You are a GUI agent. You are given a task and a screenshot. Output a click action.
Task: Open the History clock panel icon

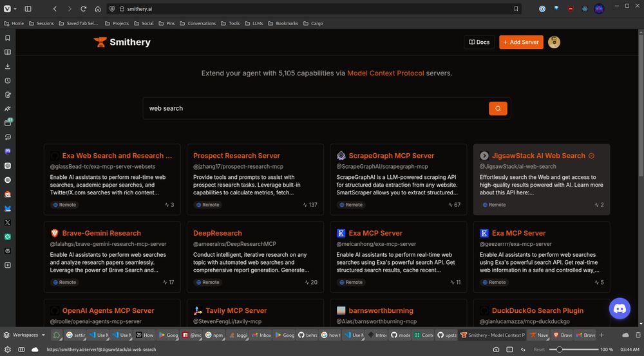click(7, 80)
